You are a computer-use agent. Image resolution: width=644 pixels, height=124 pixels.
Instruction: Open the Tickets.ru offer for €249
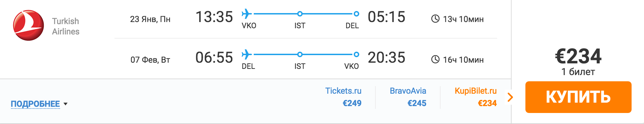coord(343,97)
